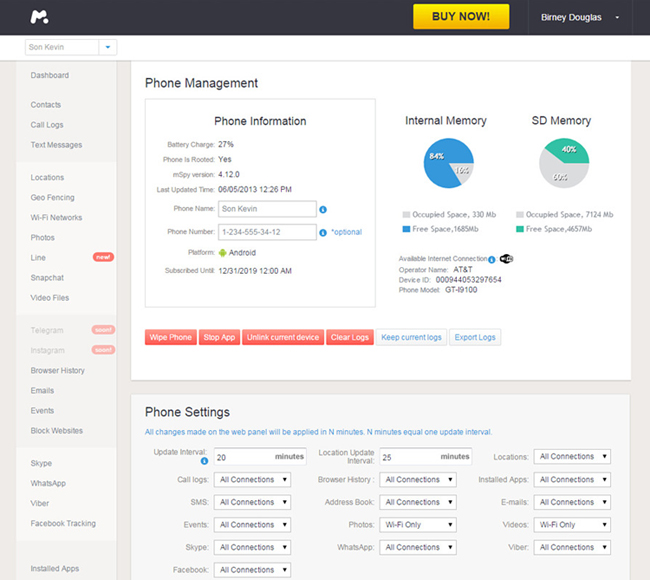This screenshot has height=580, width=650.
Task: Click the Update Interval minutes field
Action: (260, 457)
